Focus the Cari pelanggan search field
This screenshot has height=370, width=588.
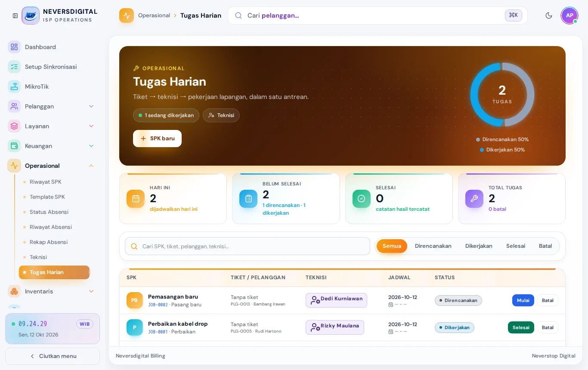coord(378,15)
